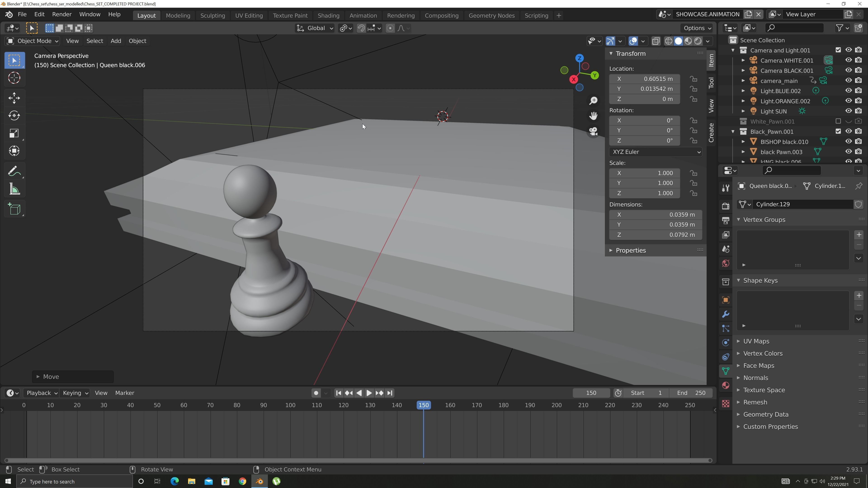Toggle snapping magnet in header
This screenshot has width=868, height=488.
[x=361, y=28]
